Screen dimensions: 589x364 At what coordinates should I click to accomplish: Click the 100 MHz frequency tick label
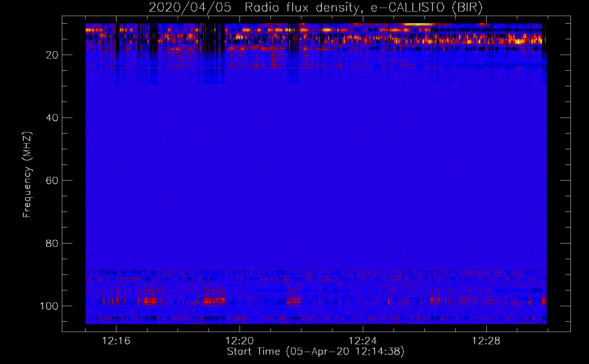(x=49, y=306)
